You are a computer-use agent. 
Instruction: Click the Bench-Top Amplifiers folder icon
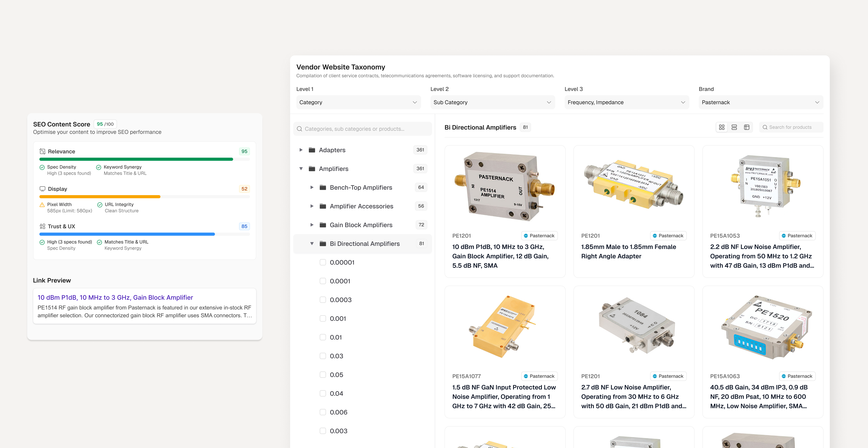pyautogui.click(x=323, y=187)
